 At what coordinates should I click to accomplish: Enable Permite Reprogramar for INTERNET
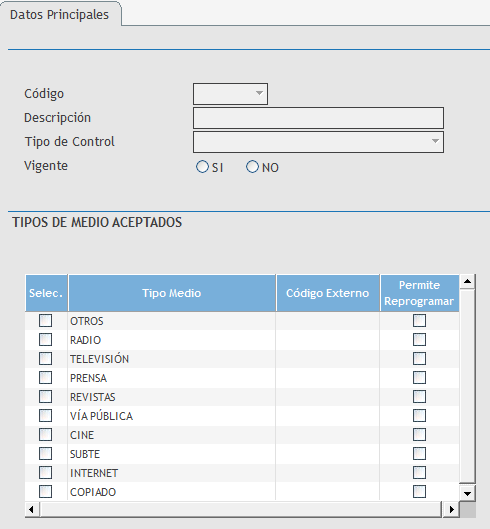tap(419, 473)
